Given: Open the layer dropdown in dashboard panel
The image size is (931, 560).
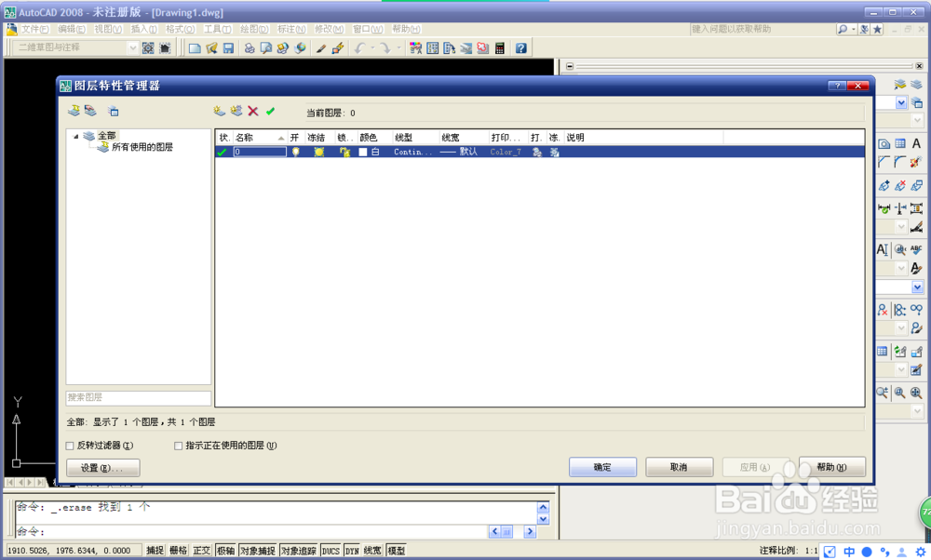Looking at the screenshot, I should click(901, 102).
